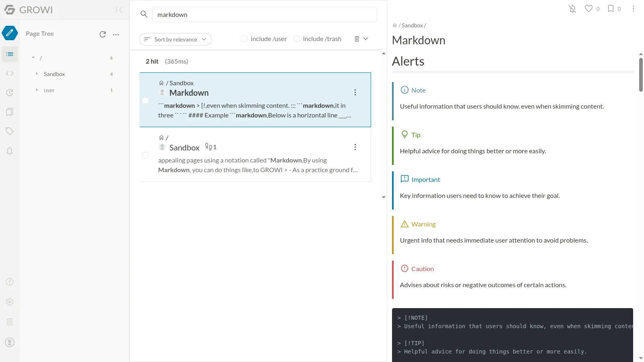Click /Sandbox path in Markdown result

pos(180,83)
